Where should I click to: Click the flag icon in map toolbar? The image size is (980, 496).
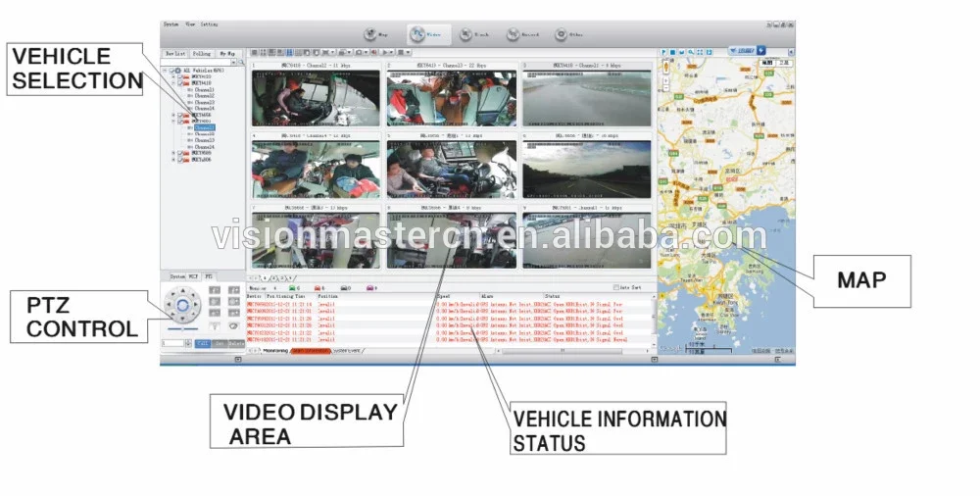[664, 52]
